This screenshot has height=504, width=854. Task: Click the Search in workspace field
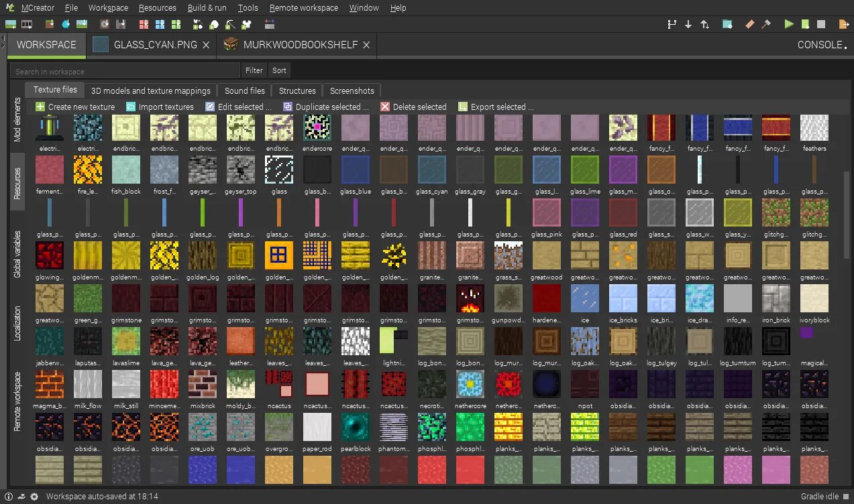coord(125,71)
